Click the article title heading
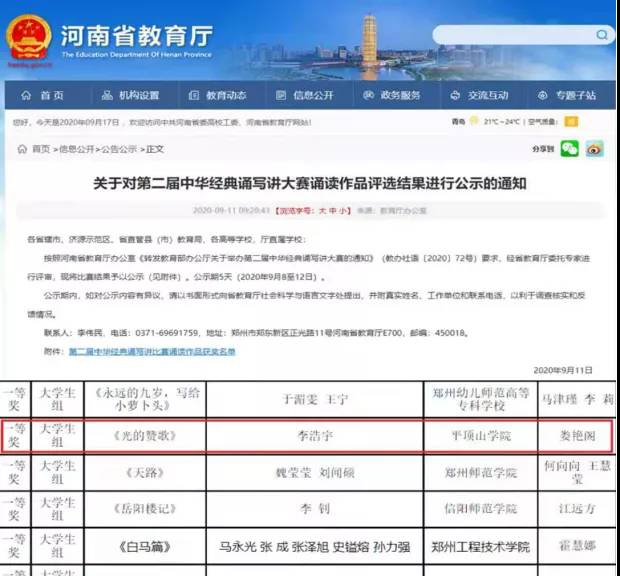Screen dimensions: 620x576 310,183
